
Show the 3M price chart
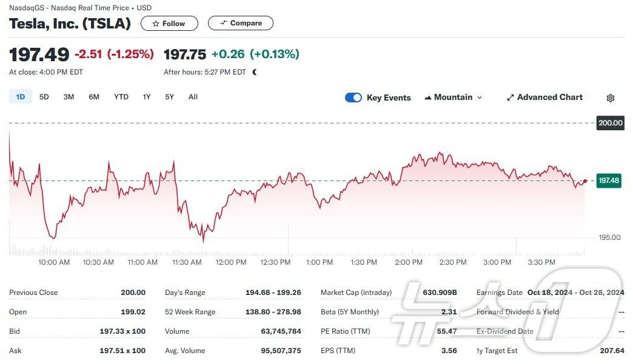click(x=69, y=97)
